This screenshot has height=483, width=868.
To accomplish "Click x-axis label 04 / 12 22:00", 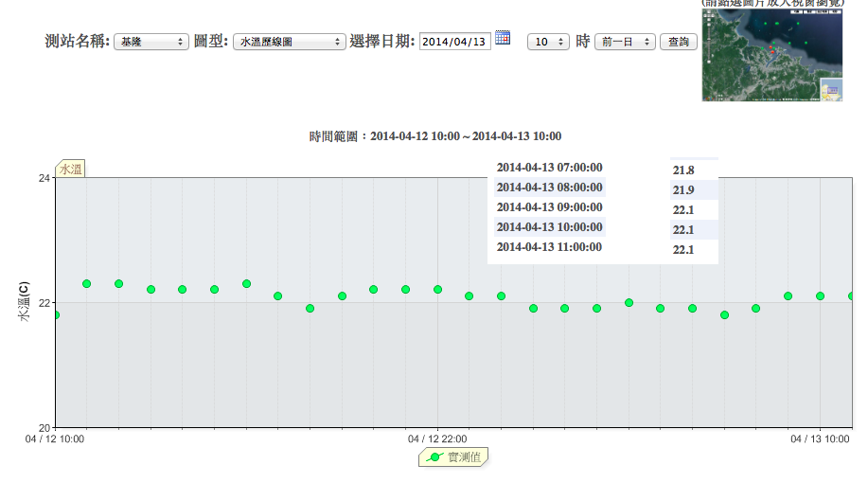I will click(x=437, y=438).
